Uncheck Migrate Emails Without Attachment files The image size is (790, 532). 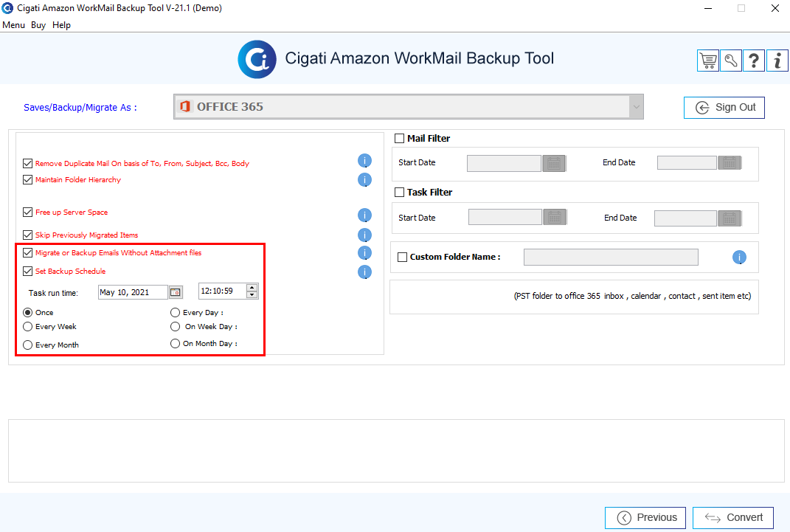point(28,253)
